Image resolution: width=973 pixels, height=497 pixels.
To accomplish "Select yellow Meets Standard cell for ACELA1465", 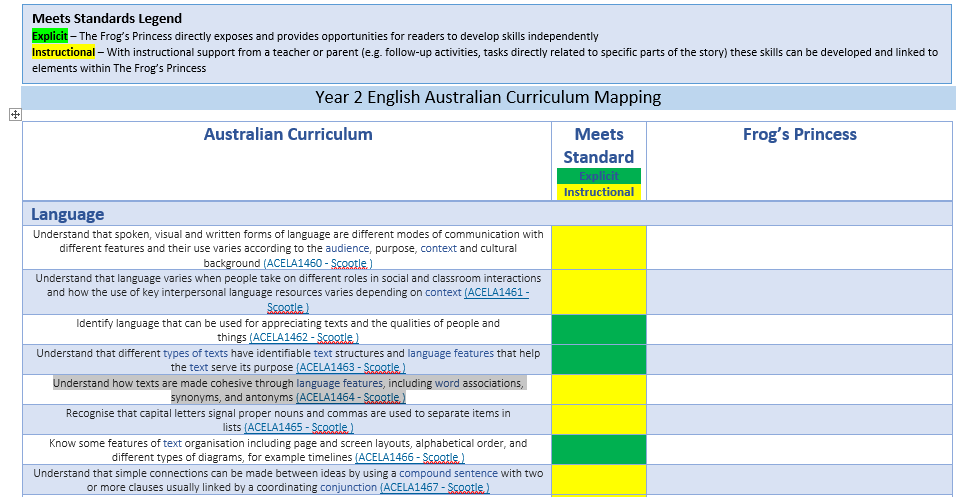I will click(599, 419).
